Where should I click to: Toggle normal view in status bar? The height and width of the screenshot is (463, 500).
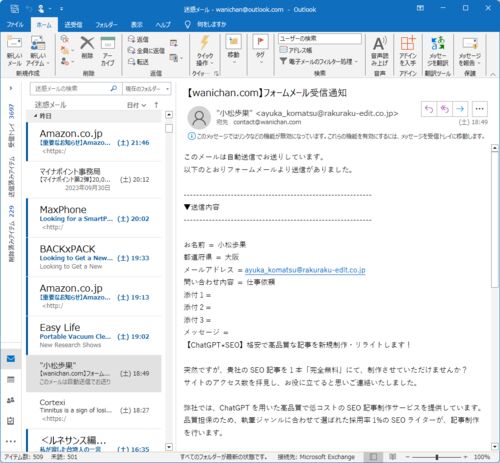click(x=373, y=456)
